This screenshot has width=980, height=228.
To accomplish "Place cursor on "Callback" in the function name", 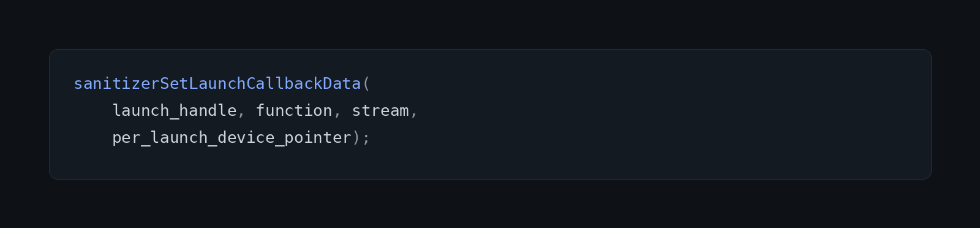I will 284,83.
